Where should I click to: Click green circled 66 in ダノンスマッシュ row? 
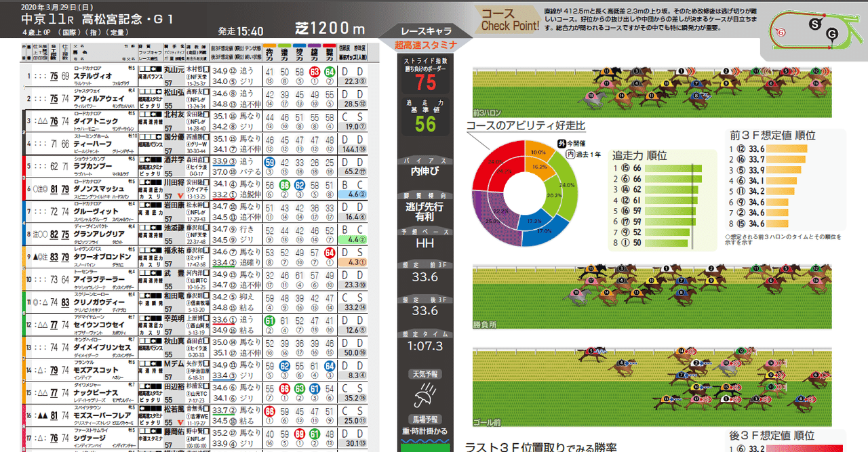(285, 185)
